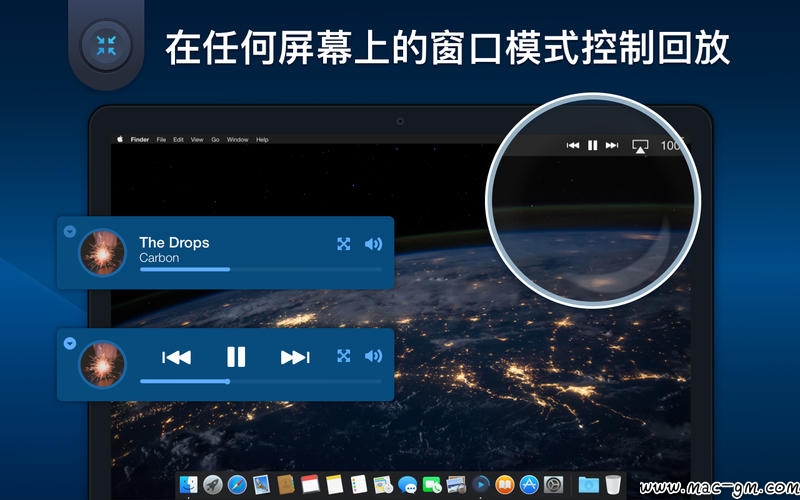Open AirPlay icon in magnified menu bar
The image size is (800, 500).
(x=640, y=146)
